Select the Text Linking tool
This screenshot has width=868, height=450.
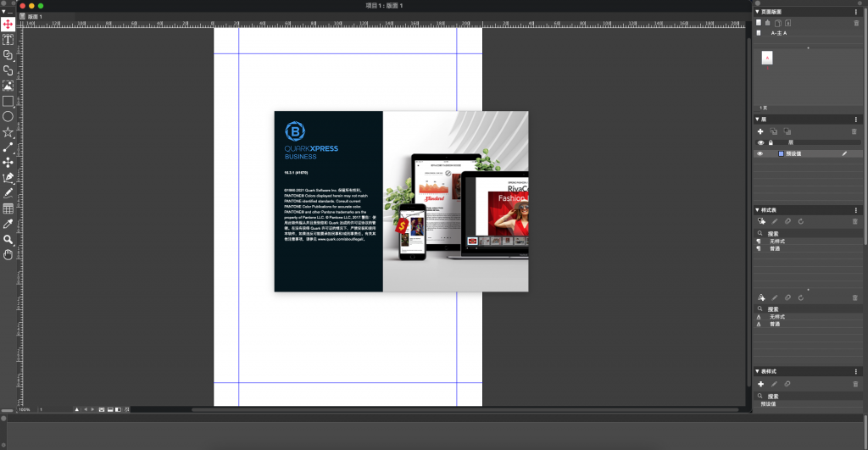pos(8,55)
